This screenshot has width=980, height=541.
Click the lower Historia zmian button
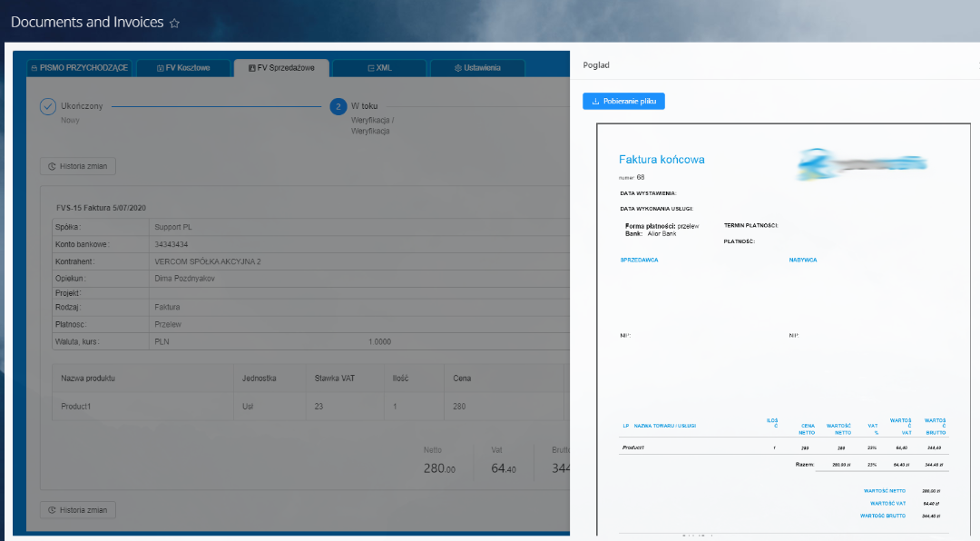tap(78, 510)
